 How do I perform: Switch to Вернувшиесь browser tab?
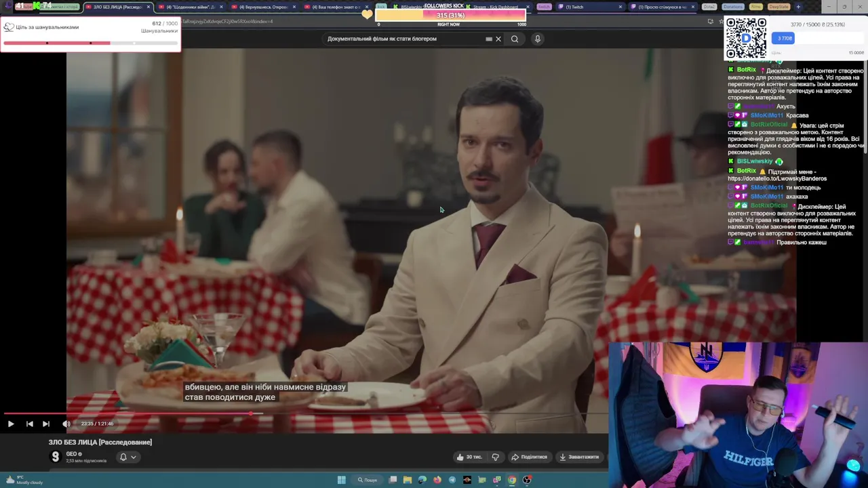click(x=263, y=7)
